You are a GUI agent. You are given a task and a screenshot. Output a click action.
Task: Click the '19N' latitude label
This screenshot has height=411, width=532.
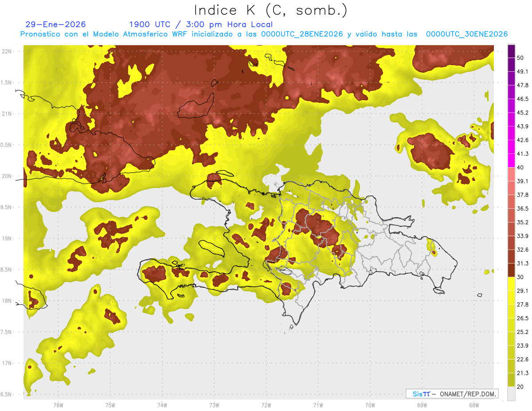(x=7, y=238)
